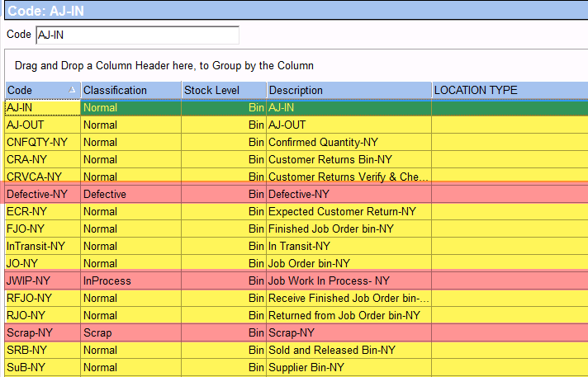Select the AJ-IN row
588x377 pixels.
click(x=42, y=107)
